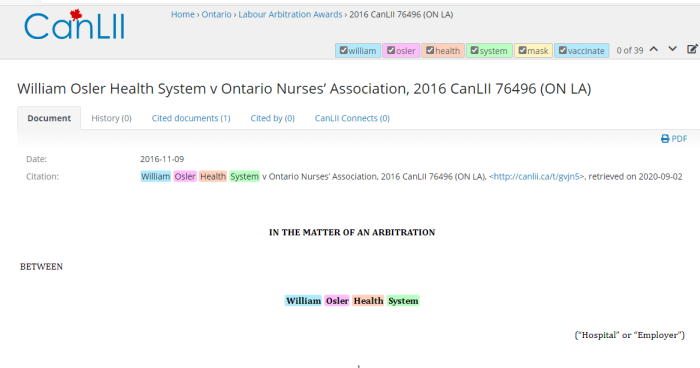Viewport: 700px width, 368px height.
Task: Switch to the History (0) tab
Action: point(112,118)
